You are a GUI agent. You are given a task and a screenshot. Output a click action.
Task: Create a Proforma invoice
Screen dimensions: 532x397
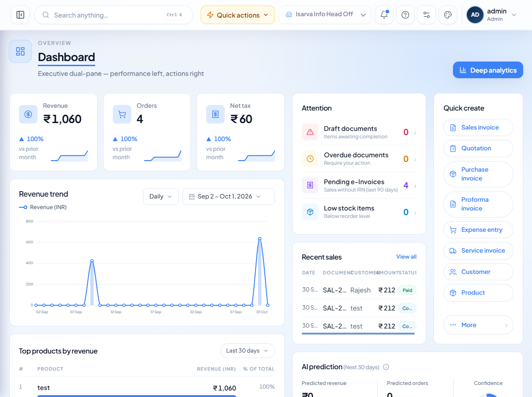[478, 204]
